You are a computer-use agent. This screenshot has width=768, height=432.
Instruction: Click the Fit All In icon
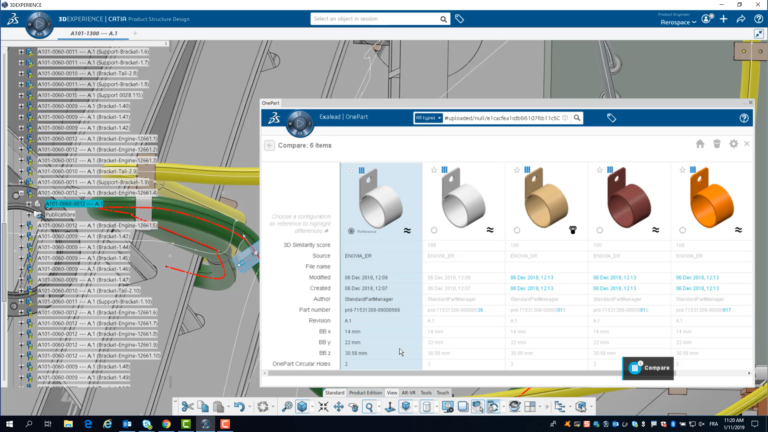pos(323,407)
